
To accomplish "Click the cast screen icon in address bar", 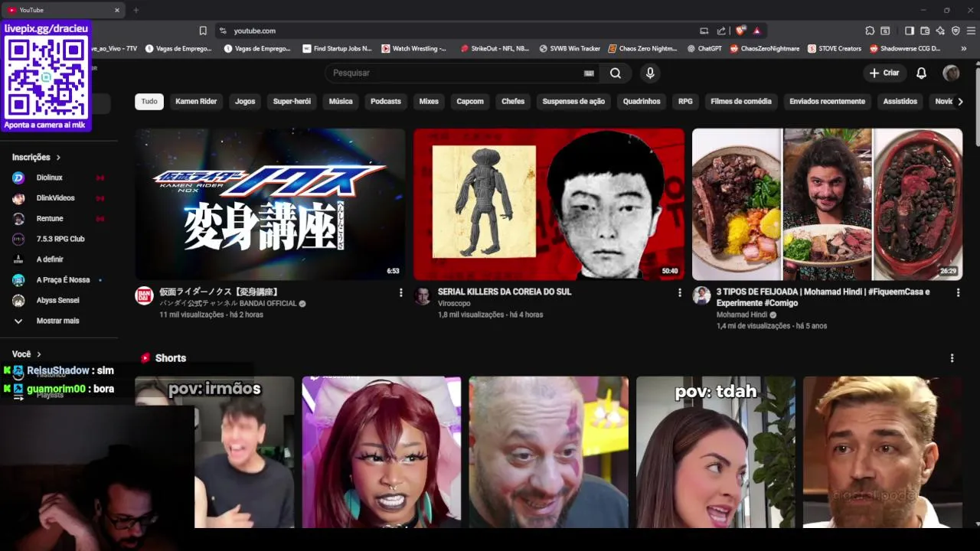I will [x=704, y=31].
